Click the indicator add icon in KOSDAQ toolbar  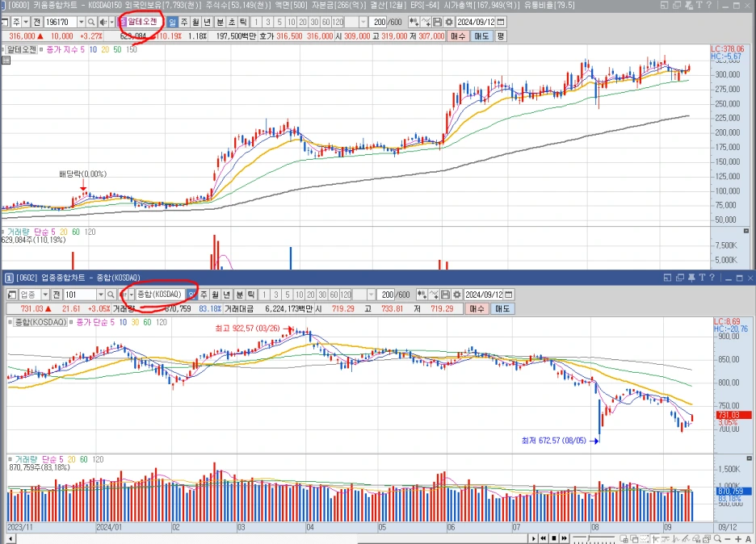(422, 295)
